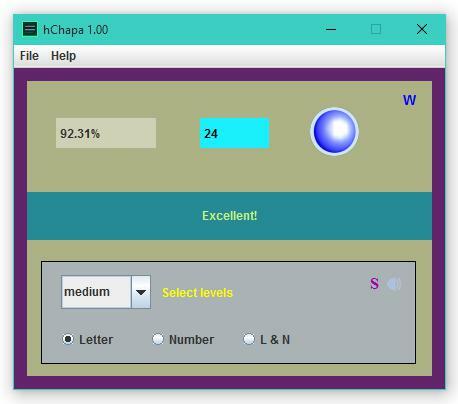Choose the L & N radio option
The width and height of the screenshot is (458, 404).
(x=249, y=339)
